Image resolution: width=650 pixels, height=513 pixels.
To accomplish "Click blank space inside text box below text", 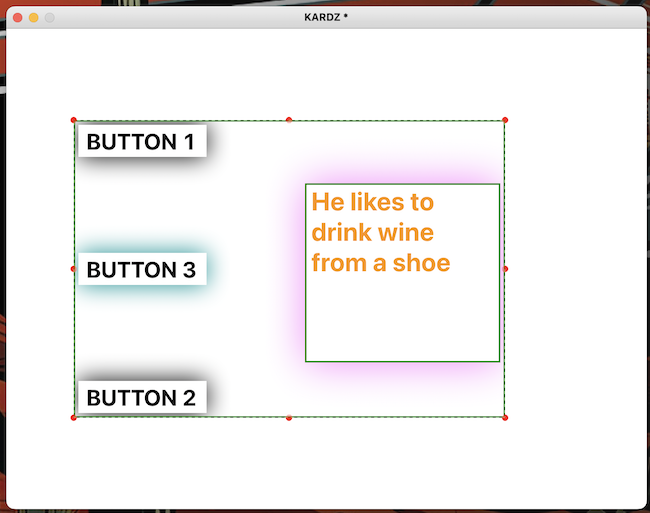I will coord(402,320).
